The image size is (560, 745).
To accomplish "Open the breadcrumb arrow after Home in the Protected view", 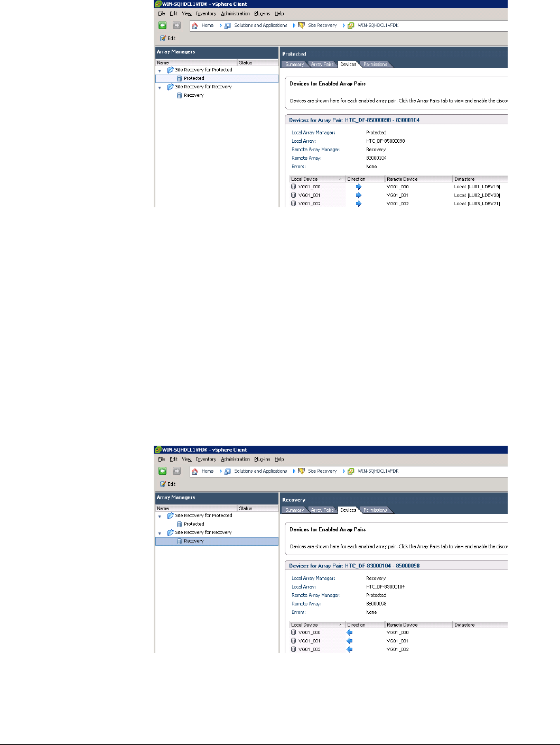I will [x=221, y=25].
